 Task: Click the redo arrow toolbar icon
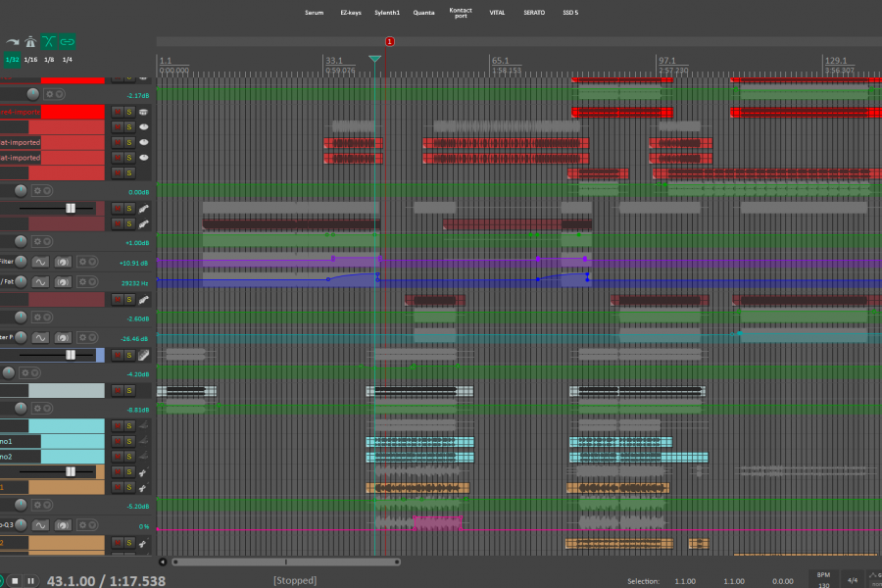click(13, 41)
